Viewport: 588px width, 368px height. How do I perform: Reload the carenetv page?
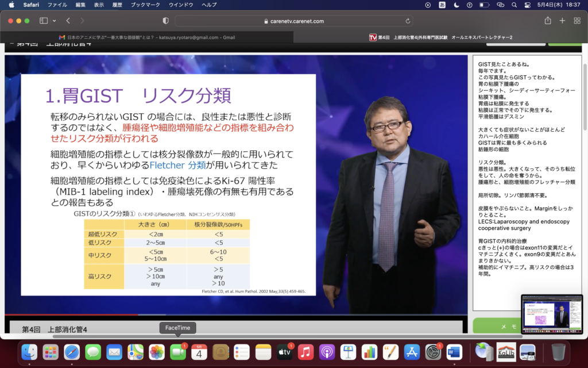click(408, 21)
